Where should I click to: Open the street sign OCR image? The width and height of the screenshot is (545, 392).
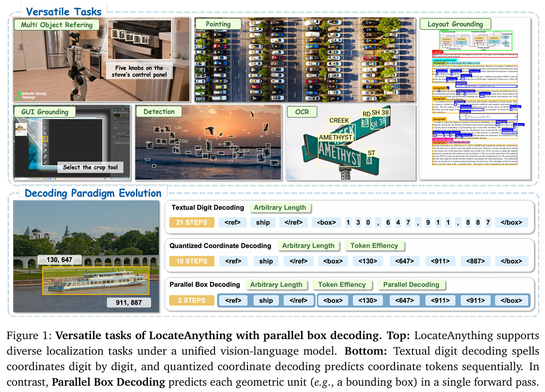[x=351, y=143]
